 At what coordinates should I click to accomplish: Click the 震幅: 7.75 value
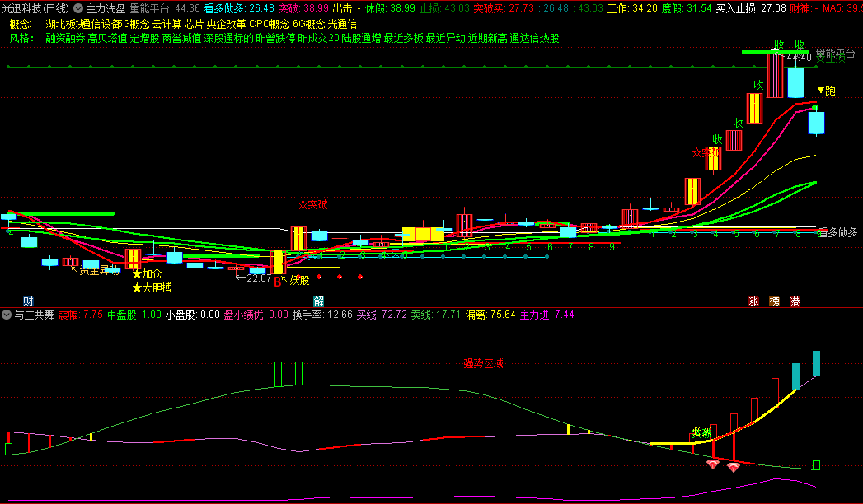coord(80,315)
